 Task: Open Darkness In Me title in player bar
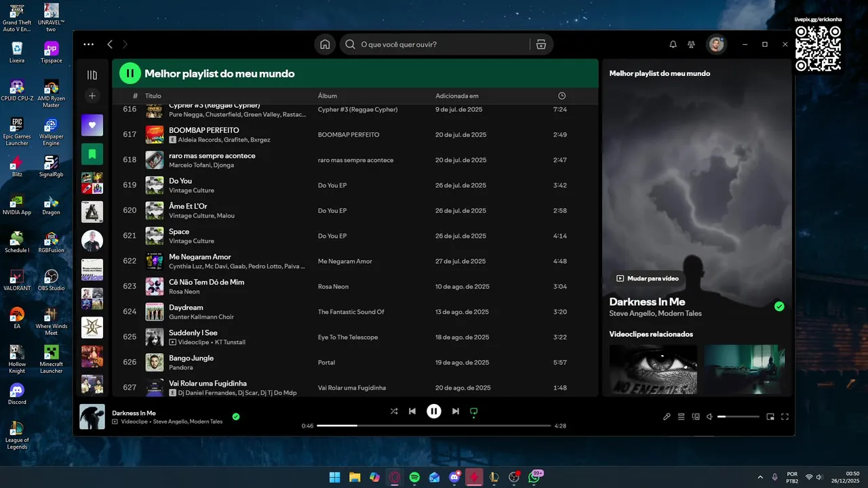(134, 413)
